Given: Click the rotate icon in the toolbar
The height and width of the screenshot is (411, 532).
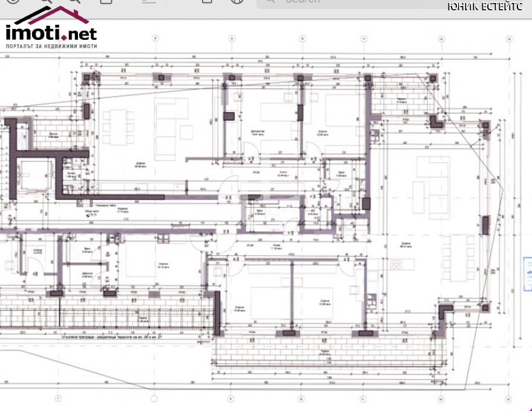Looking at the screenshot, I should pyautogui.click(x=207, y=1).
